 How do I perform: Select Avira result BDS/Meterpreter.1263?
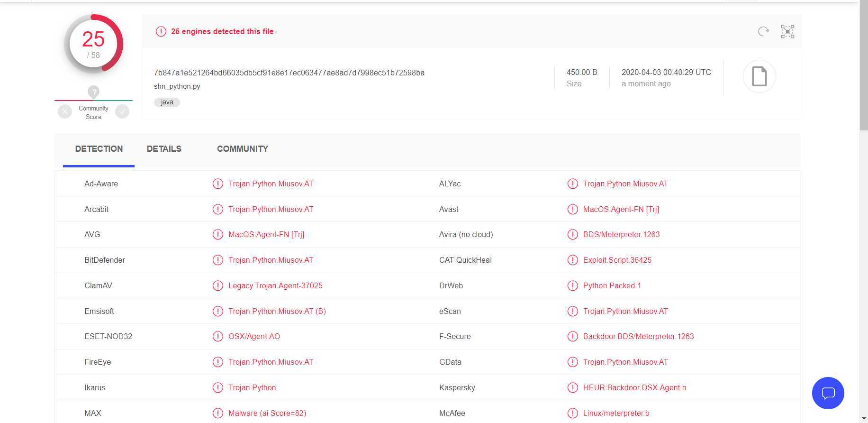point(621,234)
